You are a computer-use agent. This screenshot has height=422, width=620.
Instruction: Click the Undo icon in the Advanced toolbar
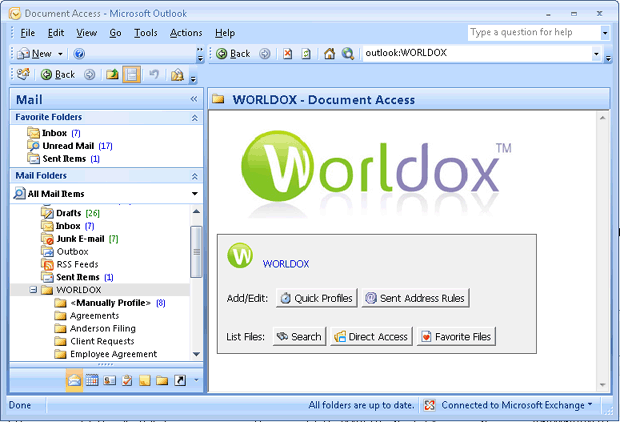coord(154,74)
